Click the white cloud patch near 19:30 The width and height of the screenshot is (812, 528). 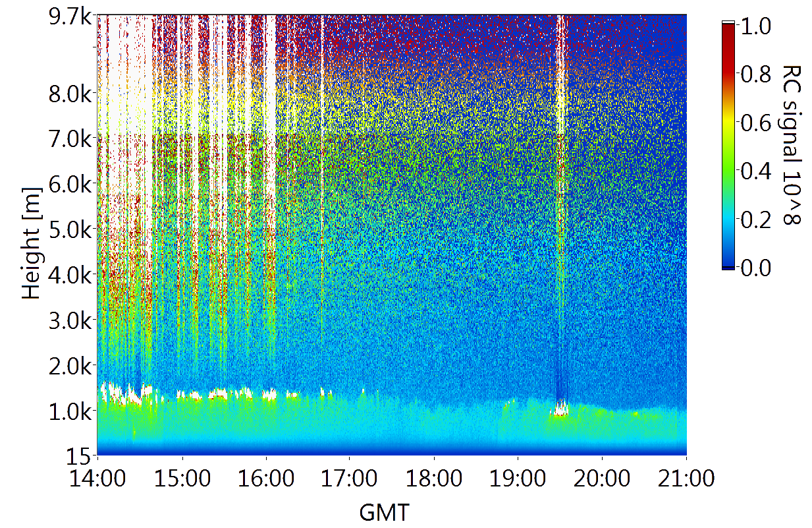click(x=561, y=411)
